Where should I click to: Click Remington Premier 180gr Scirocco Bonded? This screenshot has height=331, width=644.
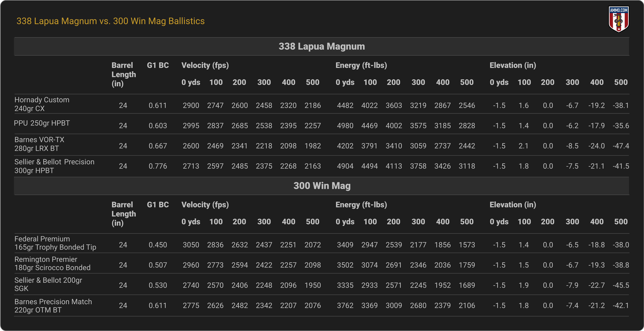tap(53, 263)
